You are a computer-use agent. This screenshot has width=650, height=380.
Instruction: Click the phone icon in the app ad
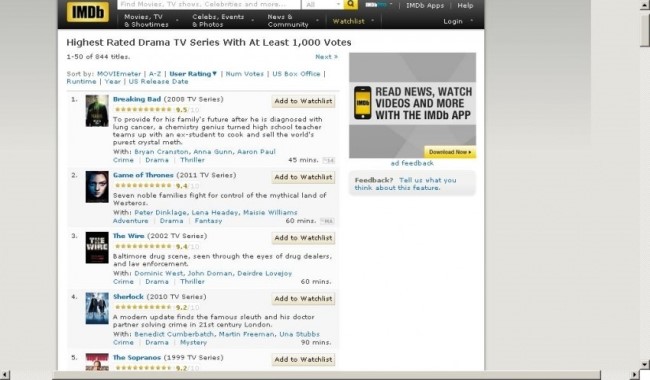point(362,103)
